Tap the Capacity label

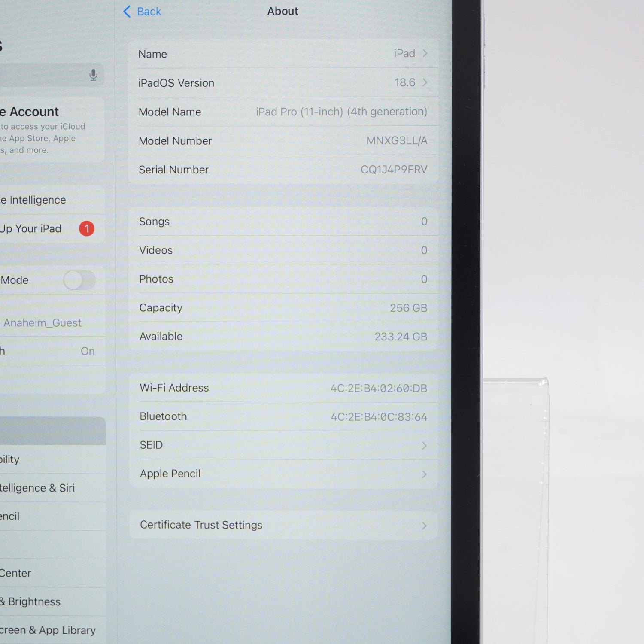161,308
